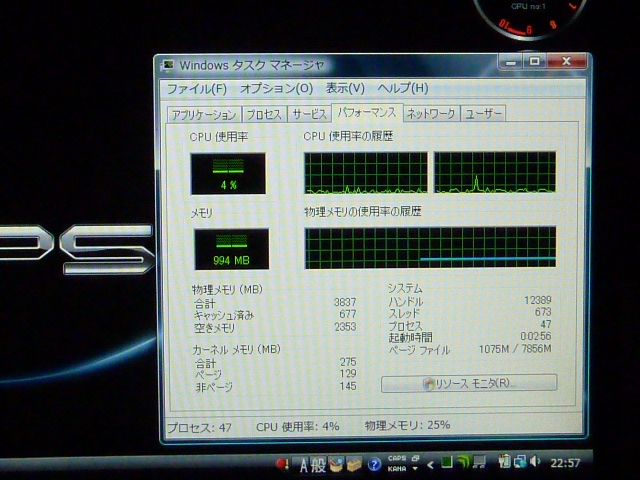Click the 起動時間 value 0:02:56
The height and width of the screenshot is (480, 640).
[536, 336]
